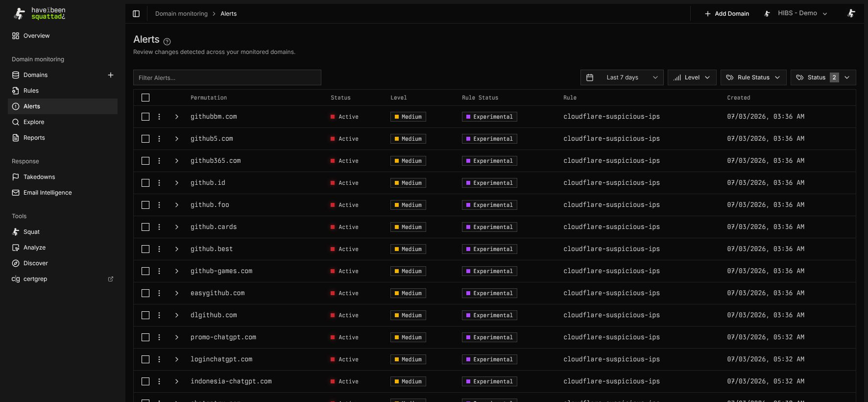This screenshot has width=868, height=402.
Task: Click the Medium level badge for github.id
Action: pos(408,183)
